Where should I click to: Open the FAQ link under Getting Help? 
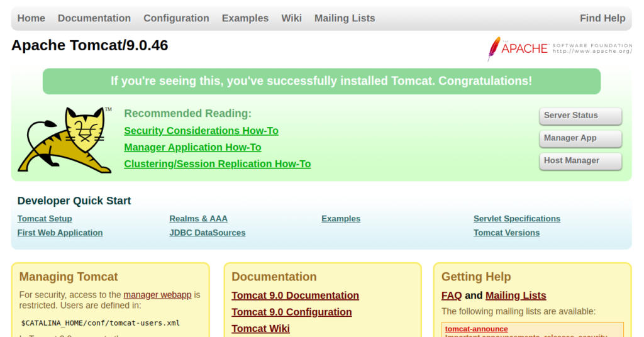452,296
